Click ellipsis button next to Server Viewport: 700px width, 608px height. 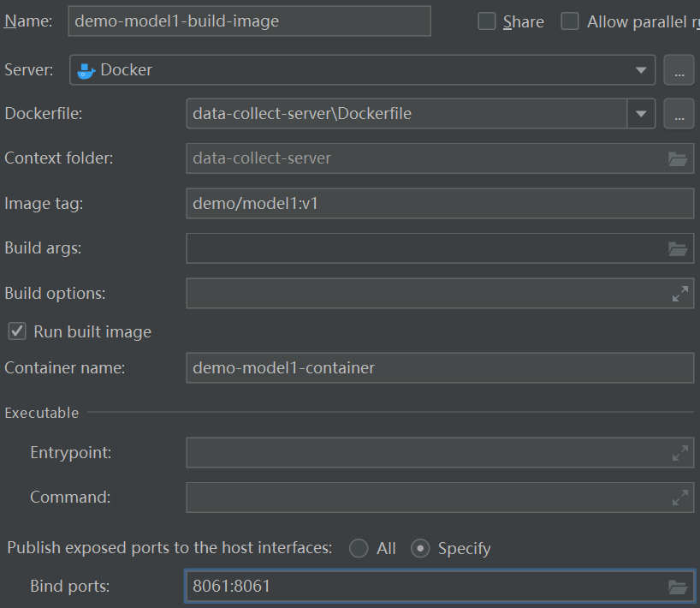679,70
